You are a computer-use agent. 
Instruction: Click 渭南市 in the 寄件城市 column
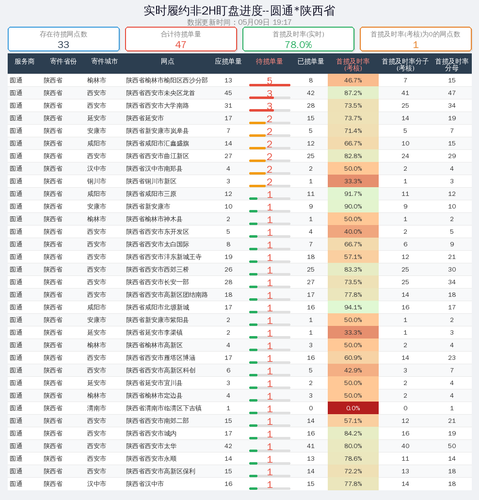97,408
